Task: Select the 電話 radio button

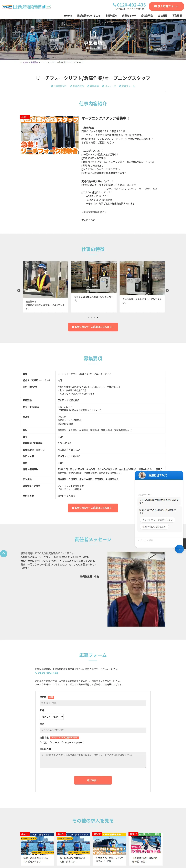Action: coord(41,742)
